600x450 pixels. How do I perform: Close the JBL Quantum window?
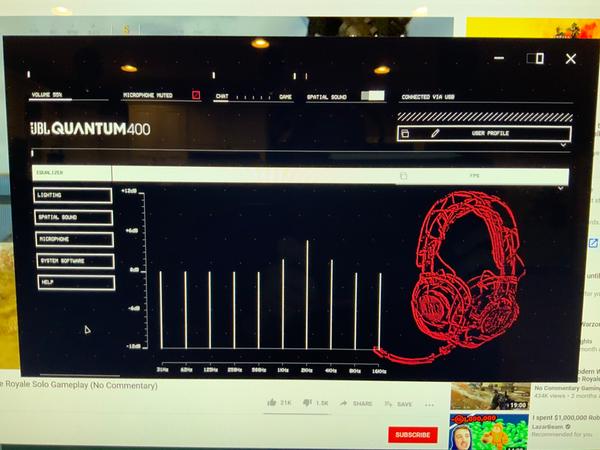click(x=571, y=59)
